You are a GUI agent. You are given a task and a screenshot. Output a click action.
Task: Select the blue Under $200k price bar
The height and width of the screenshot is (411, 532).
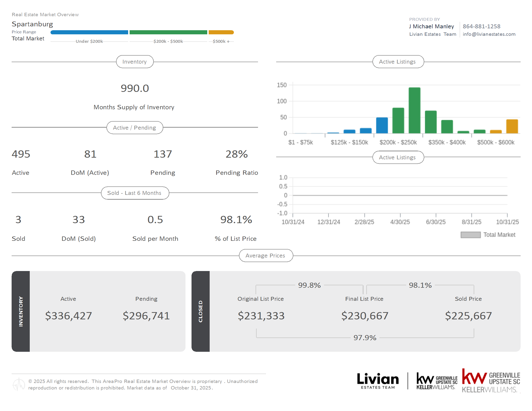(89, 32)
